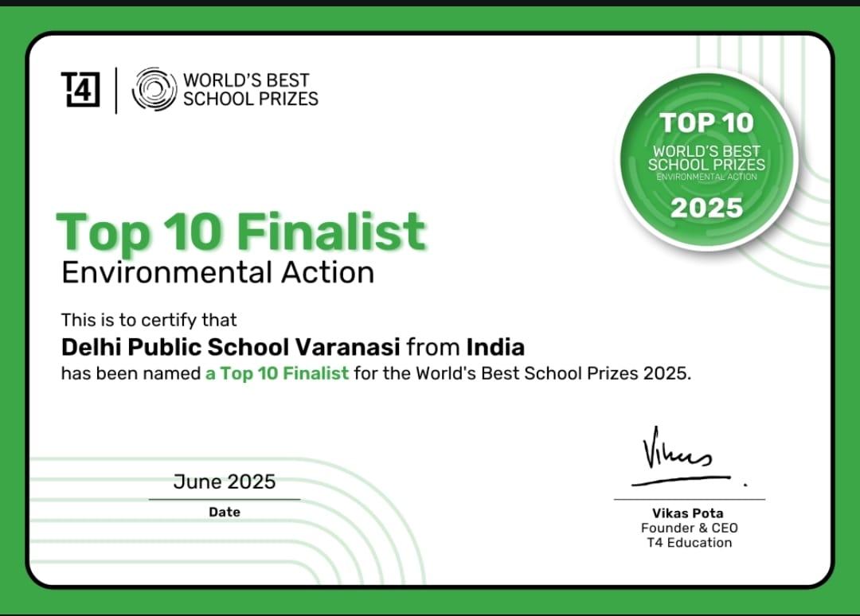
Task: Open the green "a Top 10 Finalist" link text
Action: [277, 373]
